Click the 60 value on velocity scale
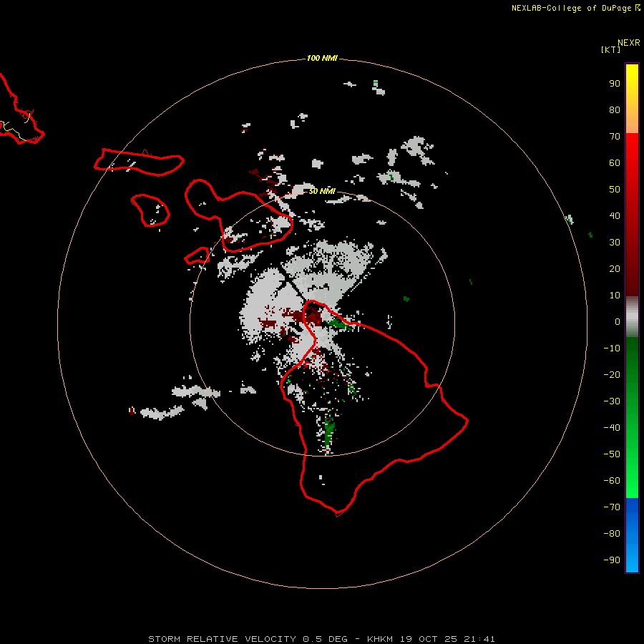This screenshot has height=644, width=644. click(x=615, y=162)
